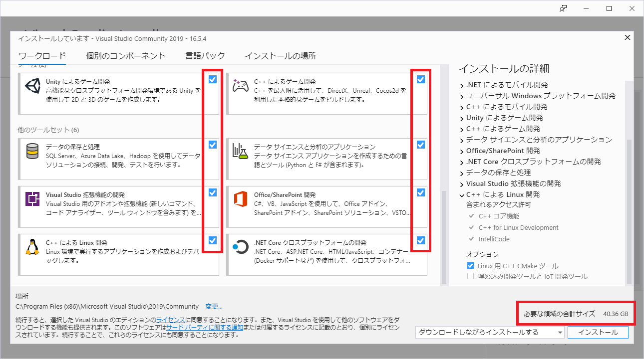The image size is (644, 359).
Task: Expand ユニバーサル Windows プラットフォーム開発 details
Action: [x=462, y=96]
